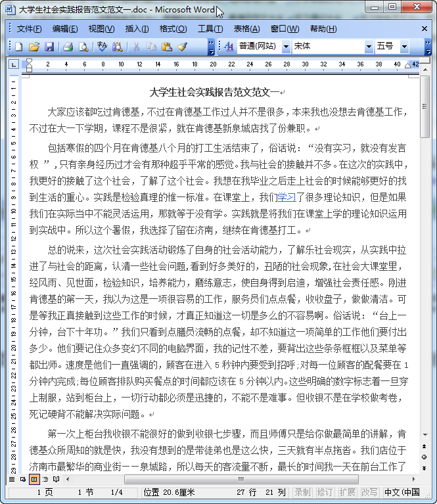The height and width of the screenshot is (504, 437).
Task: Open Print Preview icon
Action: (x=83, y=47)
